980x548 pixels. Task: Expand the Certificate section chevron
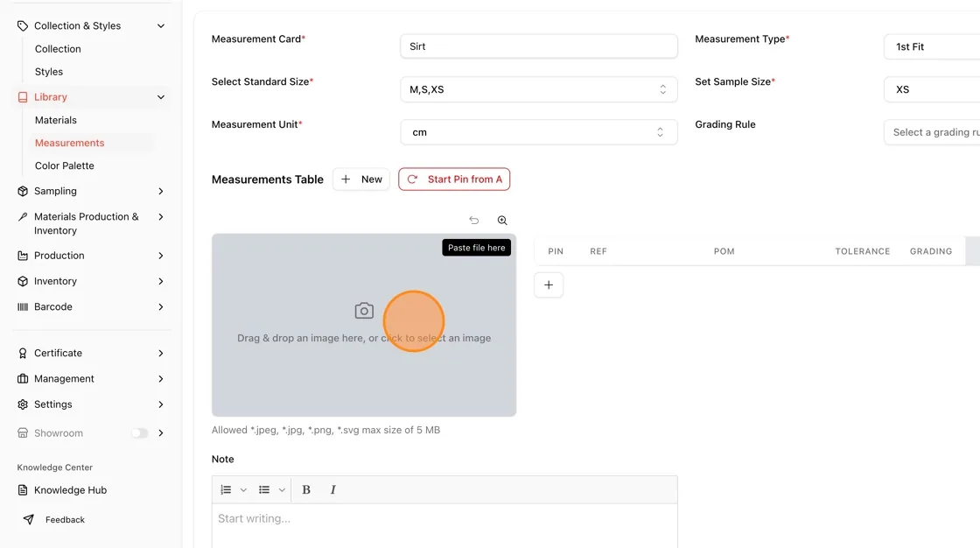tap(161, 353)
